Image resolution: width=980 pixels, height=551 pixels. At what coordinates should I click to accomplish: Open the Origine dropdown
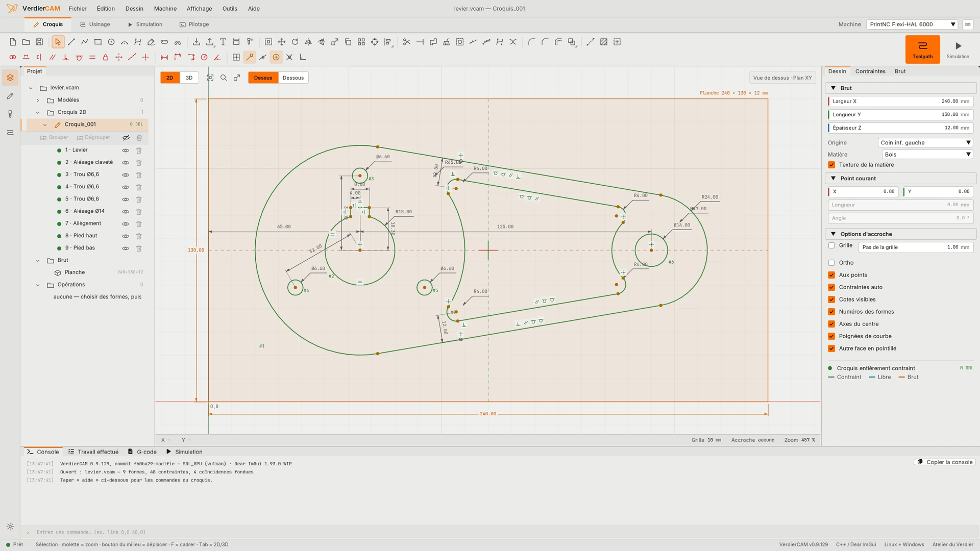click(925, 143)
